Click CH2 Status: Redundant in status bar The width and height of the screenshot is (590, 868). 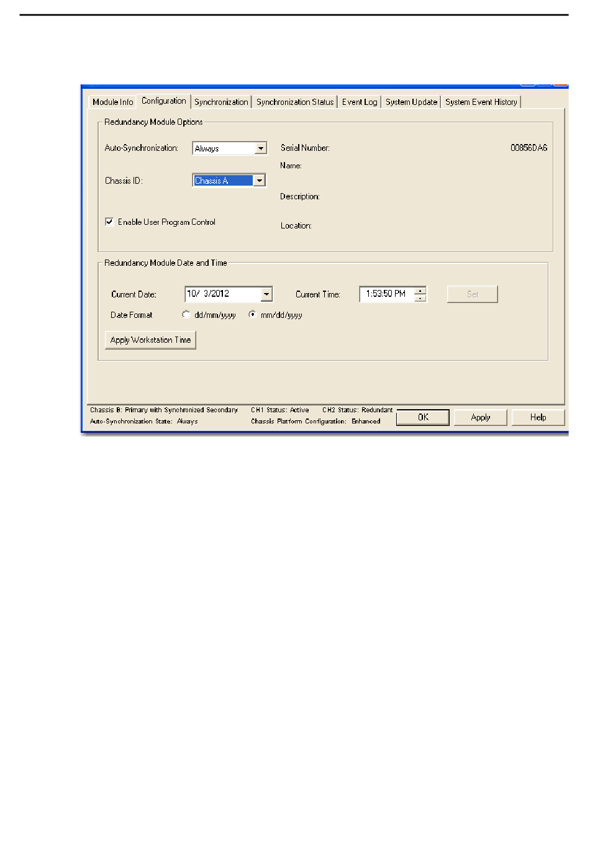coord(358,410)
